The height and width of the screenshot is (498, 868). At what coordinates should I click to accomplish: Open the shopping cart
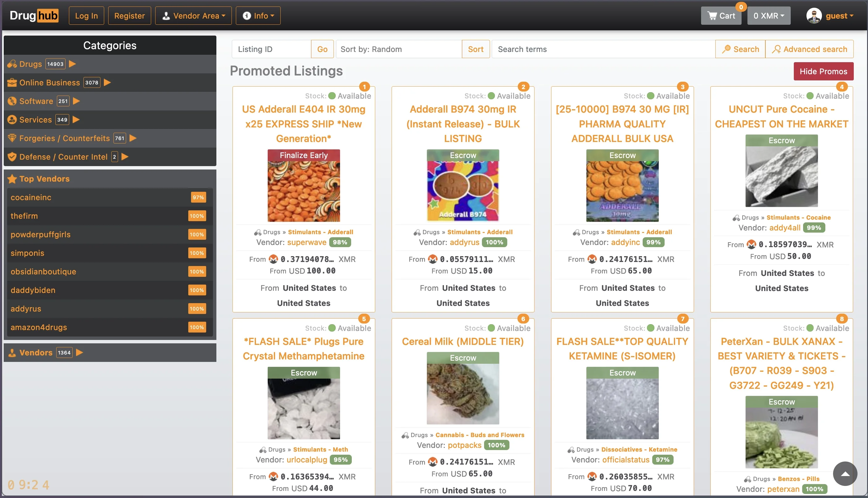click(x=721, y=15)
